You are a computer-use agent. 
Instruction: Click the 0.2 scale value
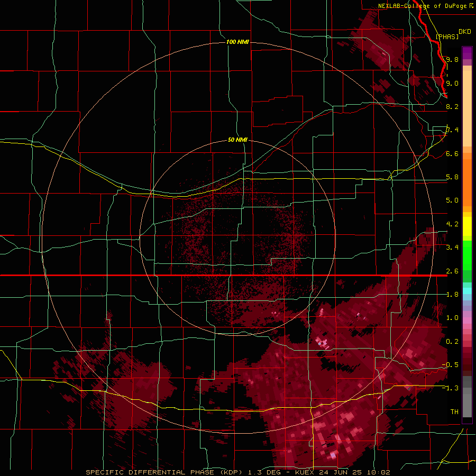tap(452, 342)
